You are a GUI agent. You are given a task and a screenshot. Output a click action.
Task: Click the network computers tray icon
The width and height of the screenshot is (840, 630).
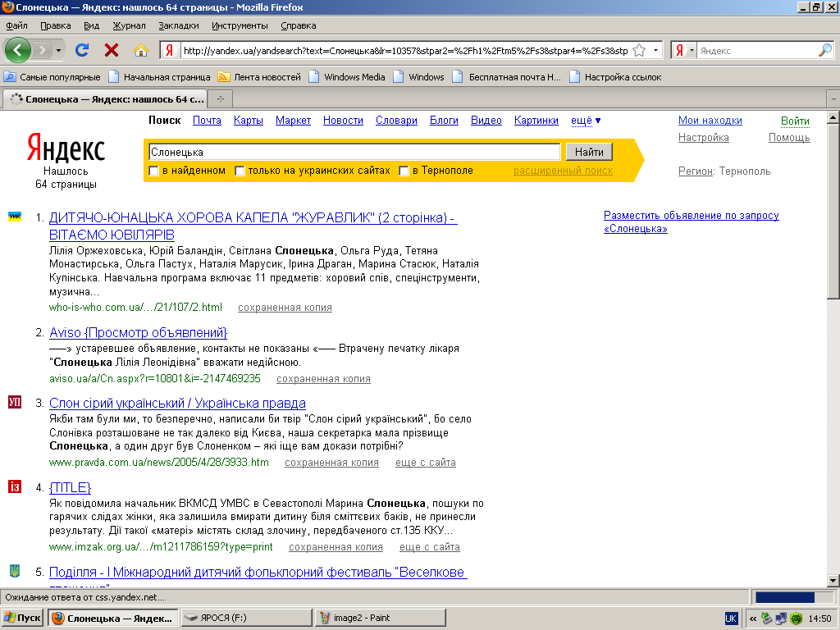click(781, 619)
